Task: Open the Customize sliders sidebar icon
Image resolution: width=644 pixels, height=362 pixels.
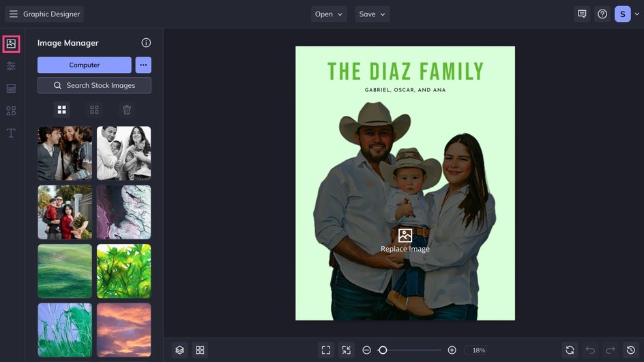Action: coord(11,66)
